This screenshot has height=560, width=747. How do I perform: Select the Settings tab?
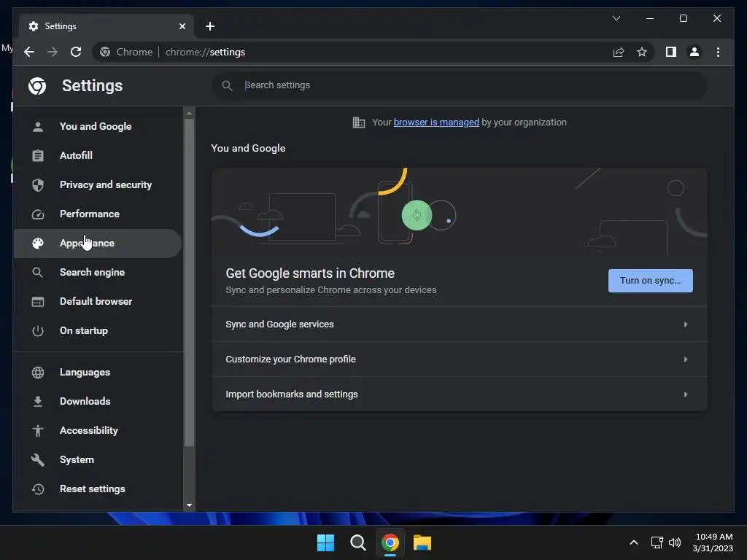(107, 26)
